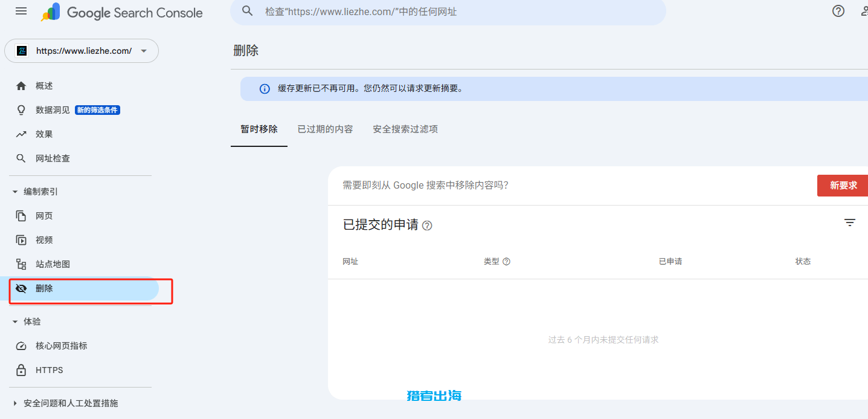Image resolution: width=868 pixels, height=419 pixels.
Task: Open the filter icon above 已提交的申请 table
Action: 850,222
